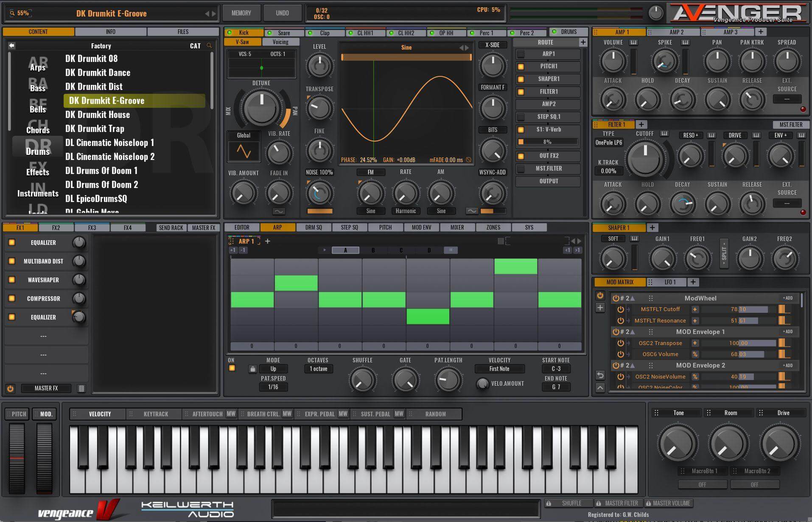Toggle the PITCH1 route enable
This screenshot has height=522, width=812.
521,67
